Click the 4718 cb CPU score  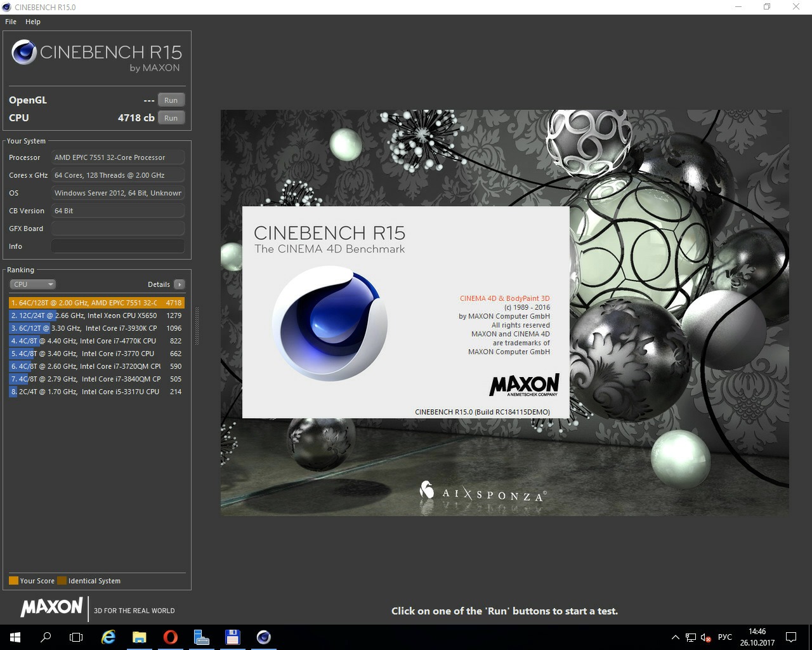pyautogui.click(x=136, y=118)
